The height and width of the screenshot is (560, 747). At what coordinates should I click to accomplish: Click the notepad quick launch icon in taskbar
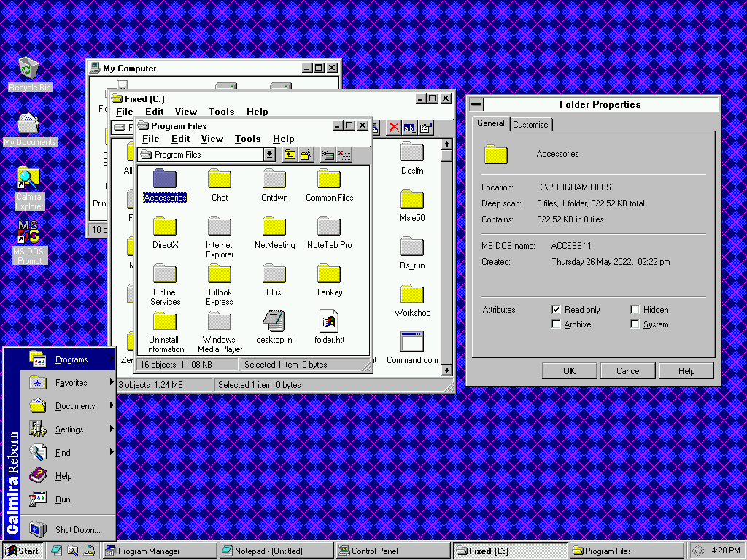56,551
